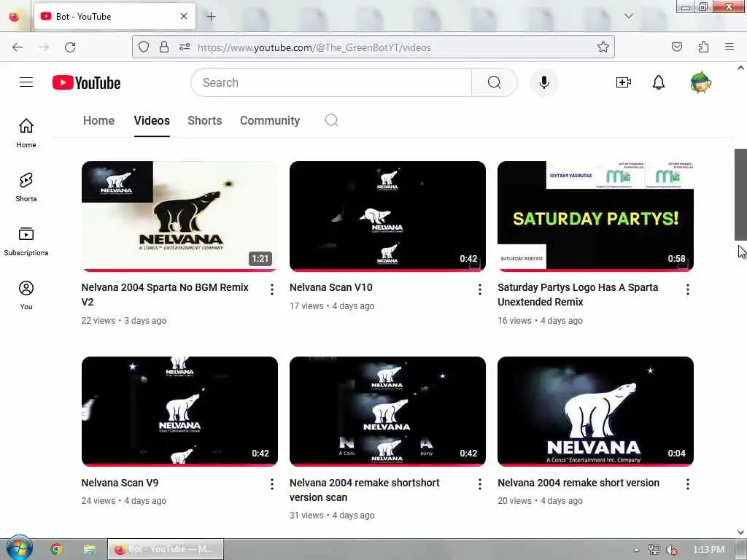The width and height of the screenshot is (747, 560).
Task: Open the network tray icon
Action: click(654, 550)
